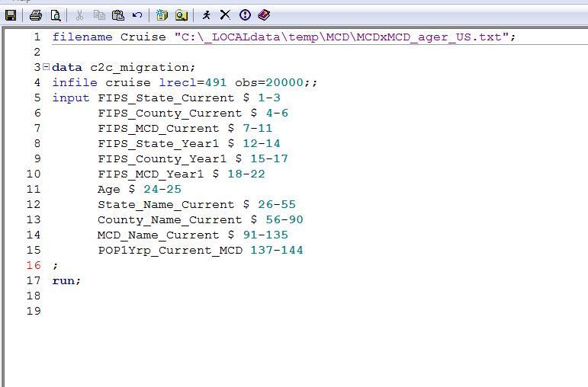
Task: Click the Cut scissors icon
Action: 79,15
